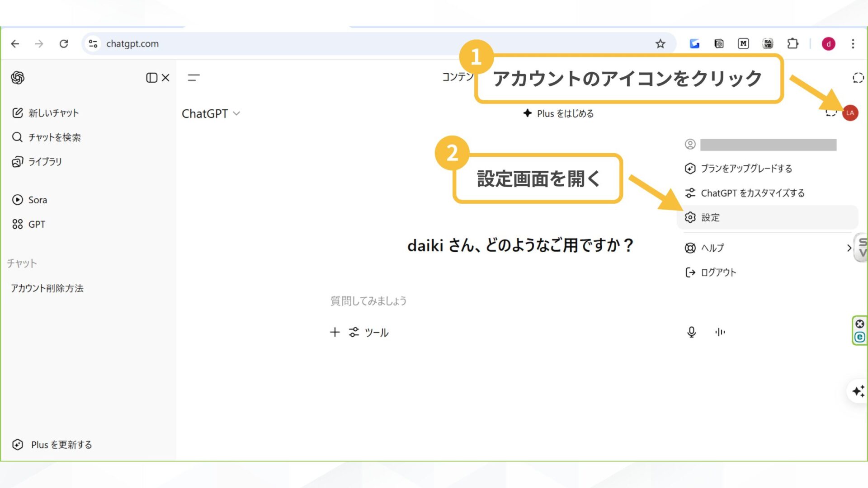Viewport: 868px width, 488px height.
Task: Start a new chat with the pen icon
Action: coord(17,113)
